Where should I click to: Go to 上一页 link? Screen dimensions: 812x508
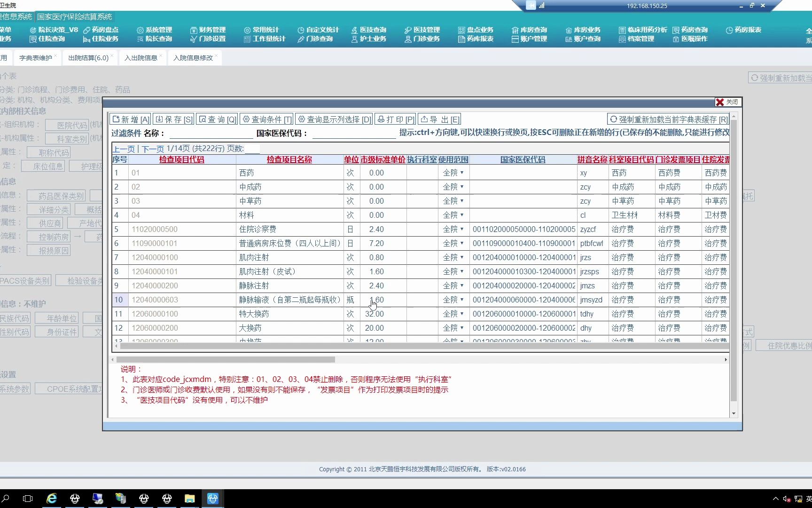click(124, 149)
